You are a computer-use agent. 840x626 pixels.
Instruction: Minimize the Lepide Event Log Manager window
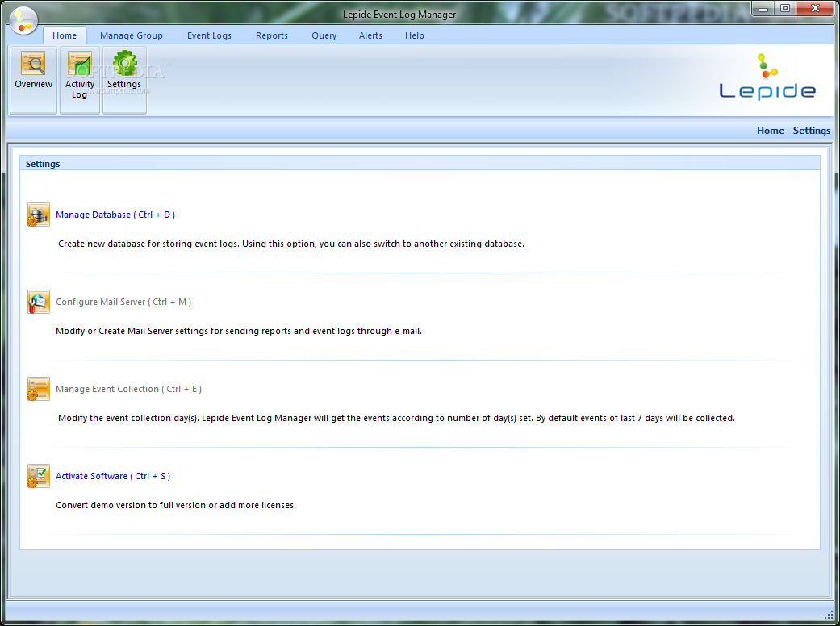[x=763, y=9]
